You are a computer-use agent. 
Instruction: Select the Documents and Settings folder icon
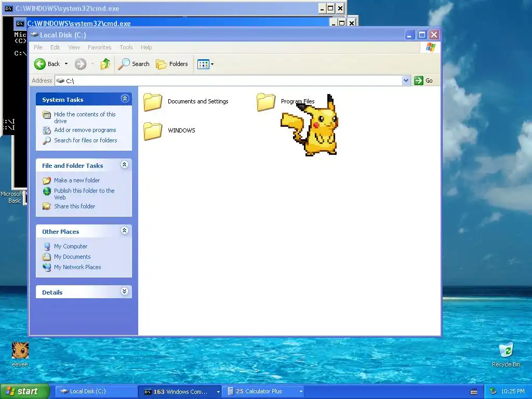tap(153, 102)
